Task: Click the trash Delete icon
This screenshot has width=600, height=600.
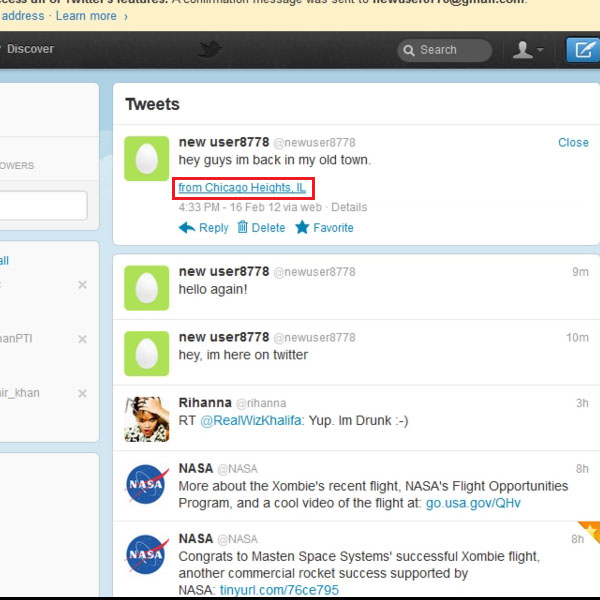Action: 242,227
